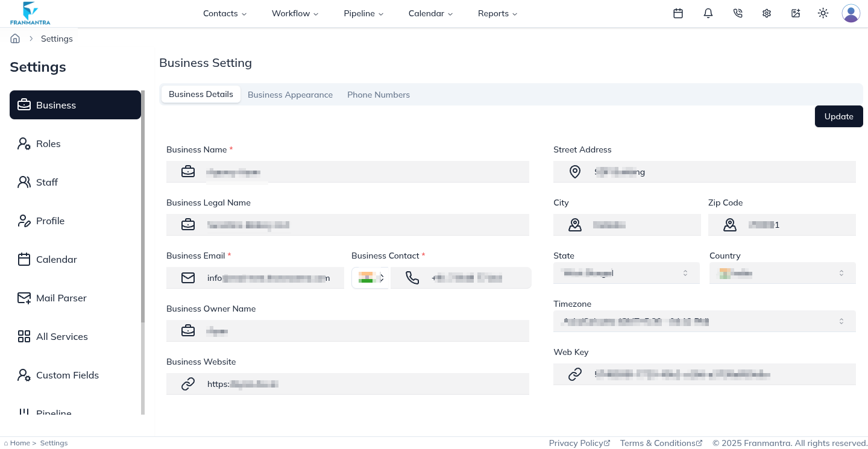The width and height of the screenshot is (868, 449).
Task: Open the State selector
Action: [x=626, y=272]
